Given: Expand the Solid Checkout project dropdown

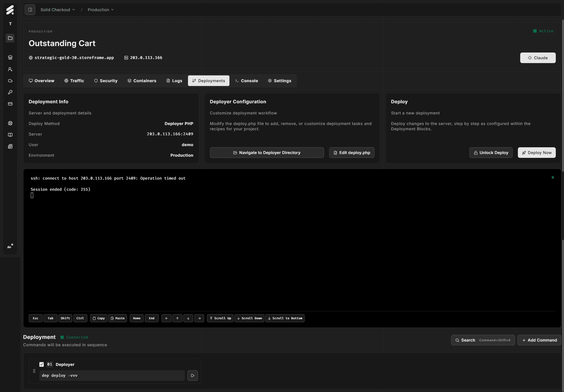Looking at the screenshot, I should (58, 10).
